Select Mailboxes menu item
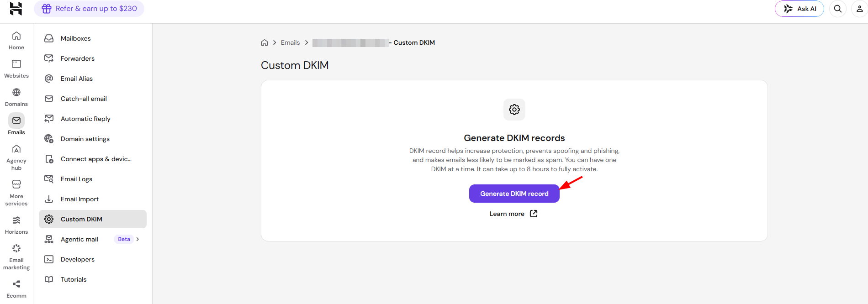The height and width of the screenshot is (304, 868). [93, 38]
